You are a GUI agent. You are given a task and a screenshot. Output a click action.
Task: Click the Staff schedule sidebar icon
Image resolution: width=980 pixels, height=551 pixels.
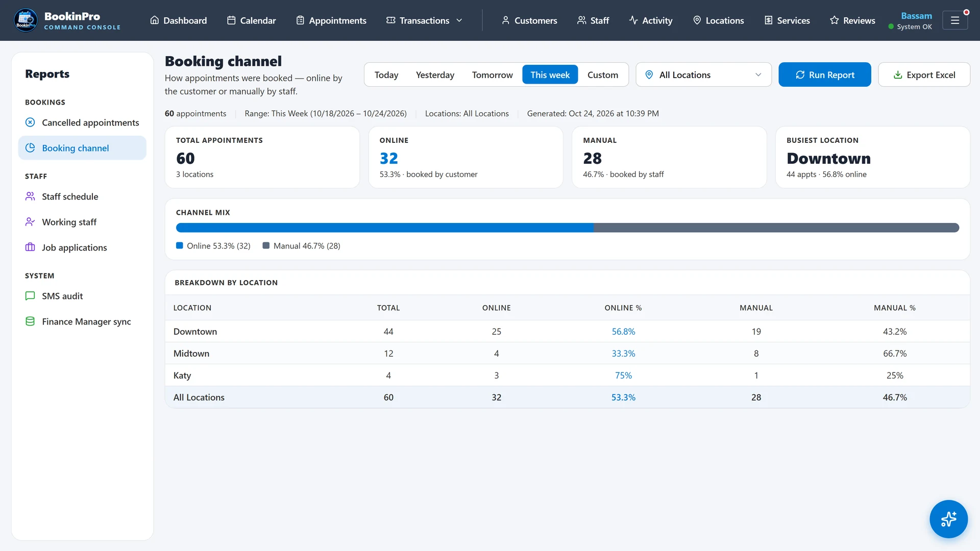click(x=30, y=196)
